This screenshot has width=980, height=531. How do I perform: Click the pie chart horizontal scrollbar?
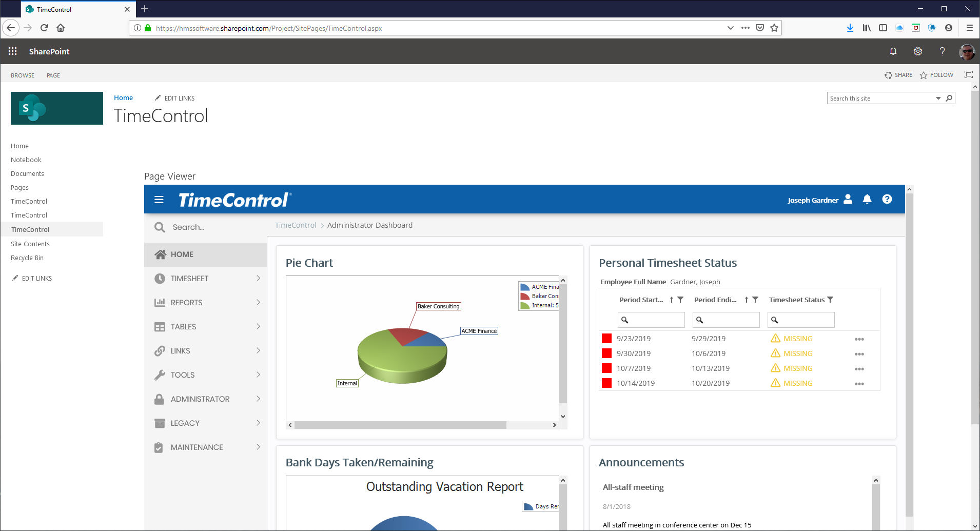click(x=400, y=425)
